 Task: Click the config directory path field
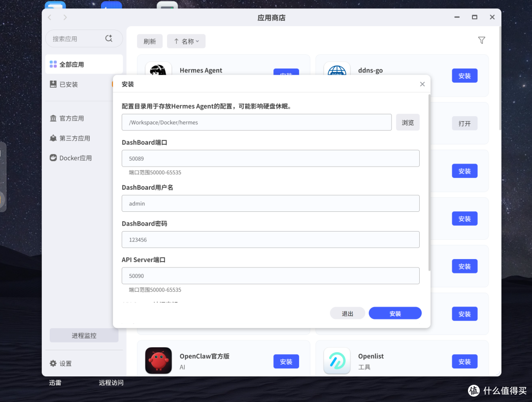coord(257,123)
